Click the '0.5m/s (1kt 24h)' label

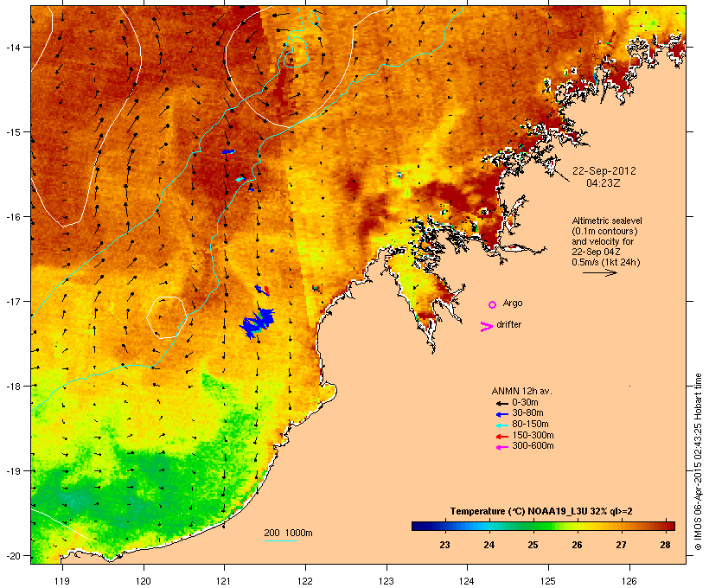pyautogui.click(x=606, y=262)
